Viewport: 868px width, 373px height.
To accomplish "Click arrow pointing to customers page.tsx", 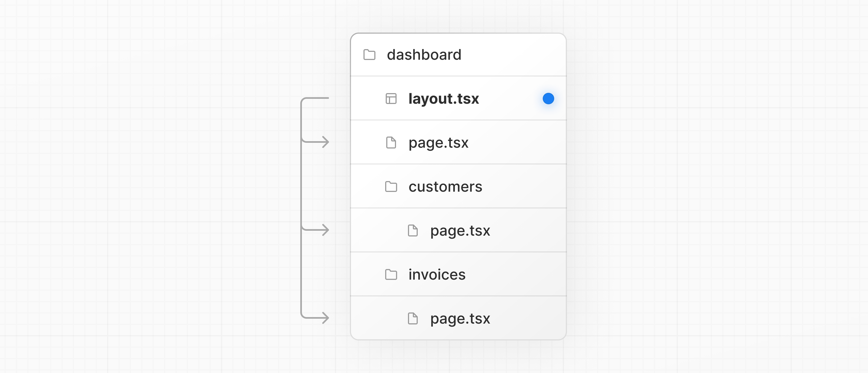I will pyautogui.click(x=322, y=230).
